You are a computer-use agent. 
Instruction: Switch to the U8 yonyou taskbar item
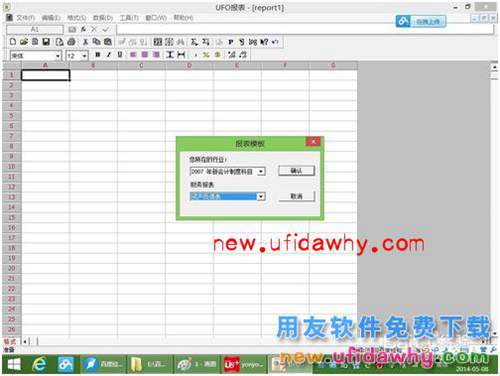tap(245, 364)
